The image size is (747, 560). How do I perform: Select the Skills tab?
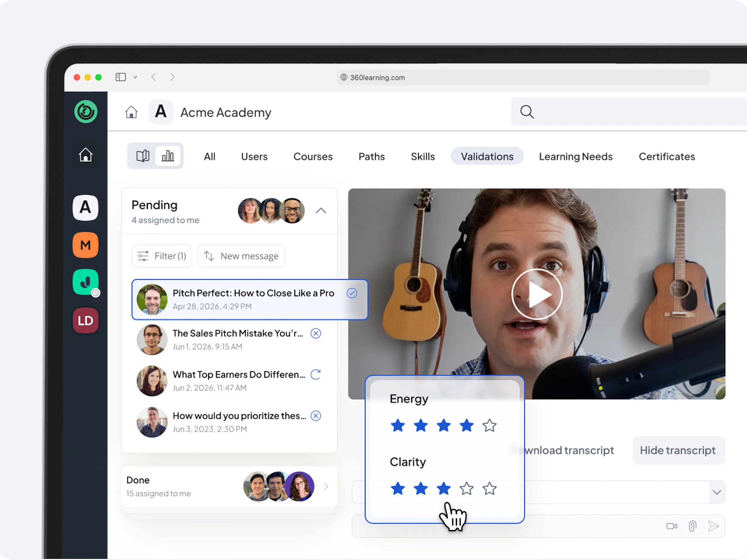[x=423, y=157]
